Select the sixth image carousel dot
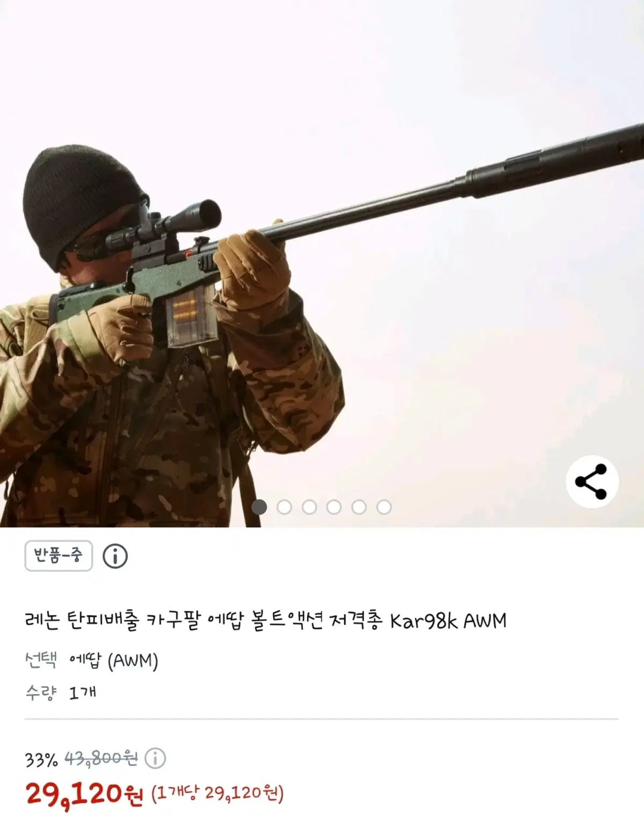Screen dimensions: 644x833 coord(384,507)
